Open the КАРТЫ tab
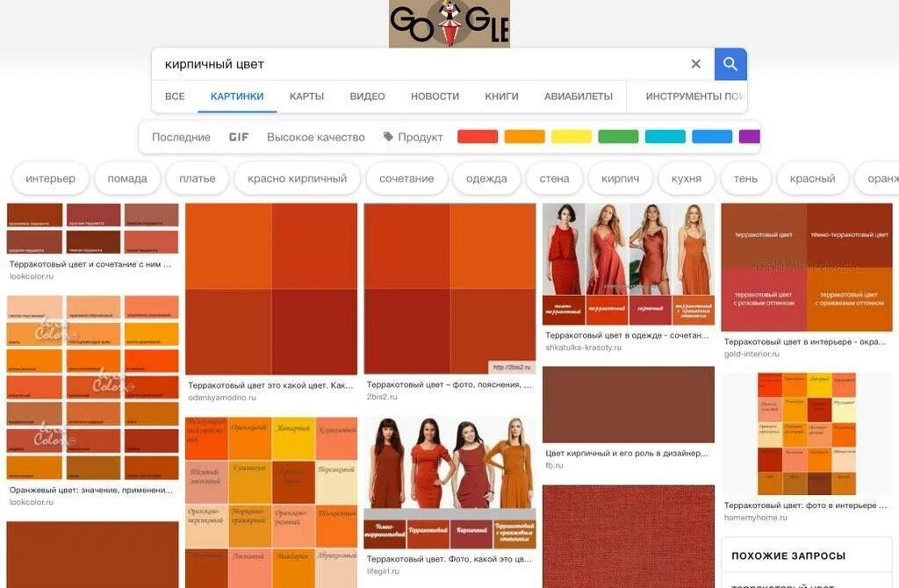Image resolution: width=899 pixels, height=588 pixels. click(306, 97)
